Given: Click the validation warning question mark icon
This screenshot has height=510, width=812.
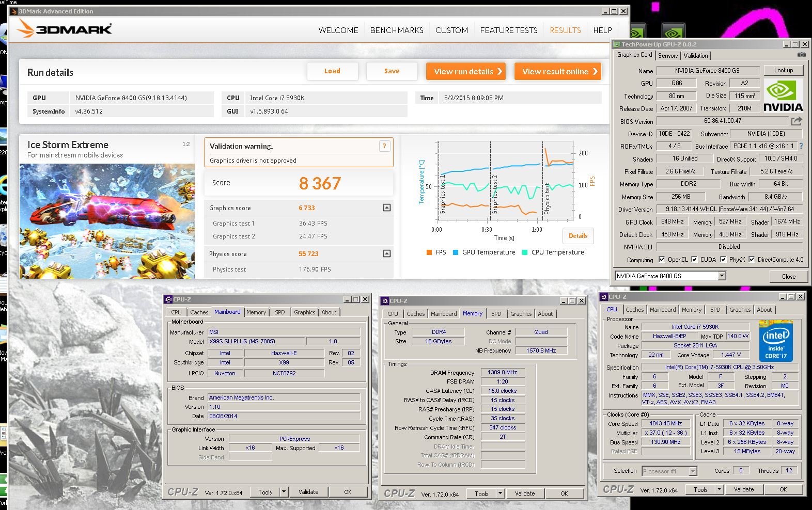Looking at the screenshot, I should pyautogui.click(x=384, y=146).
